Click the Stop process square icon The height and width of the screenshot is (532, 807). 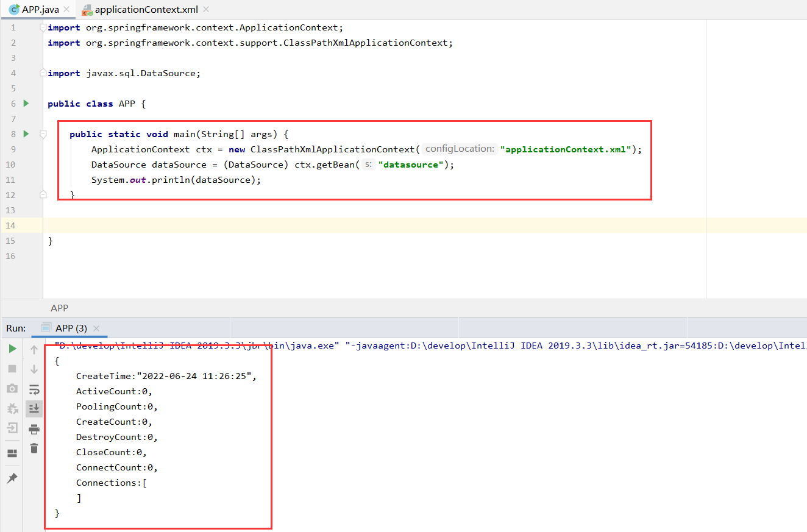[12, 369]
